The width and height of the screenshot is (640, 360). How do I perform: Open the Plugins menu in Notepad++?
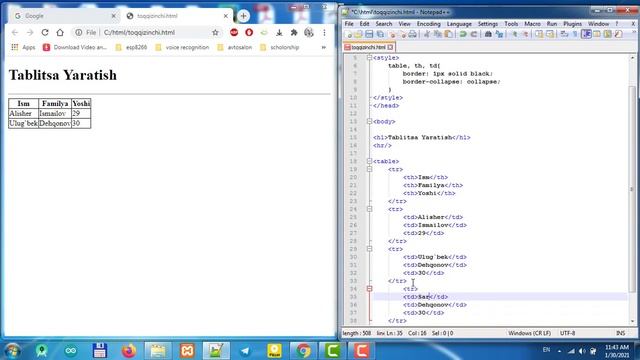tap(572, 24)
